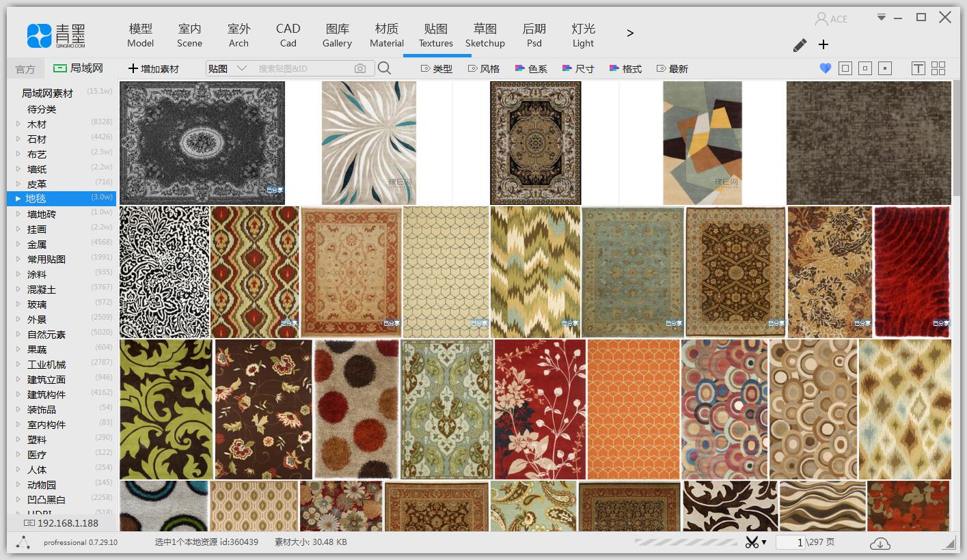Filter by 风格 tag
Image resolution: width=967 pixels, height=560 pixels.
coord(483,68)
